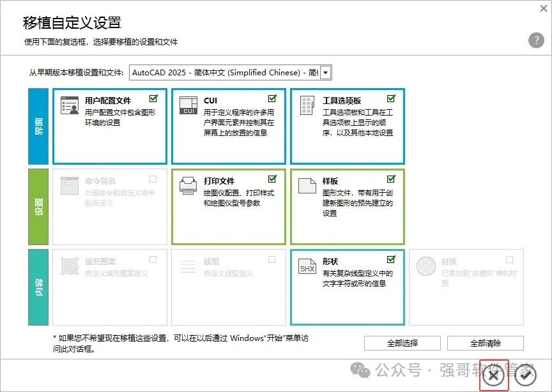Viewport: 552px width, 392px height.
Task: Toggle the 材质 checkbox
Action: click(509, 259)
